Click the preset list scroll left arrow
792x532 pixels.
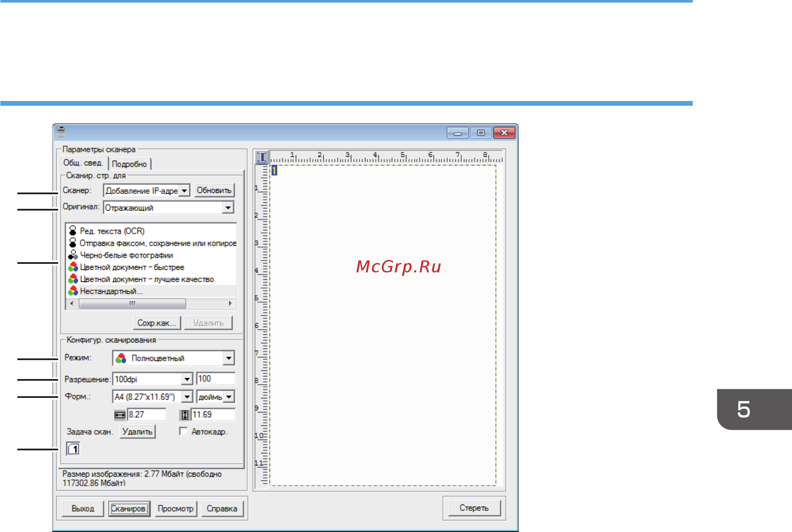(71, 303)
